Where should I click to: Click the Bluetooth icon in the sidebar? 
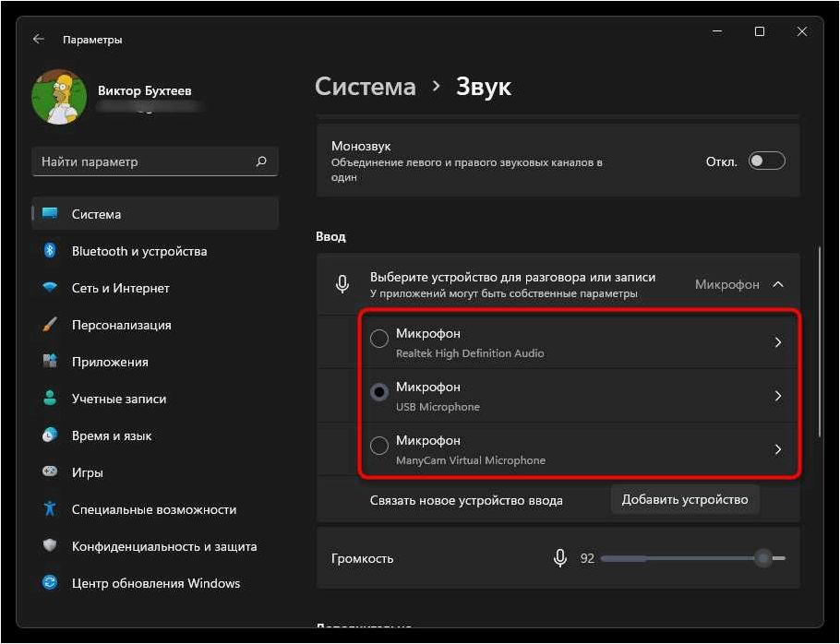[x=50, y=251]
